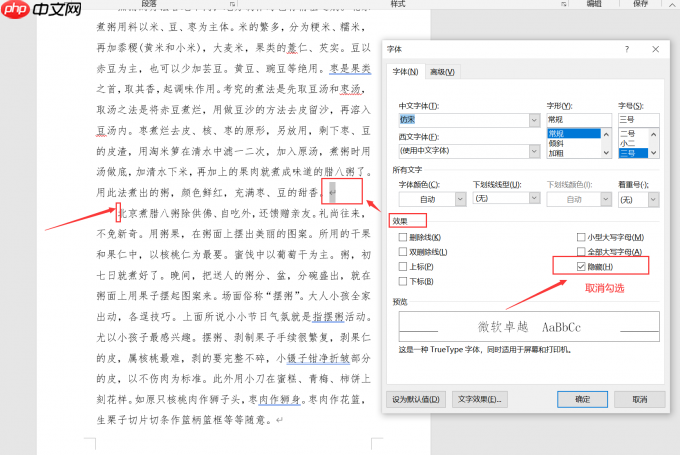Select 二号 in the 字号 list
The height and width of the screenshot is (455, 680).
pos(633,133)
